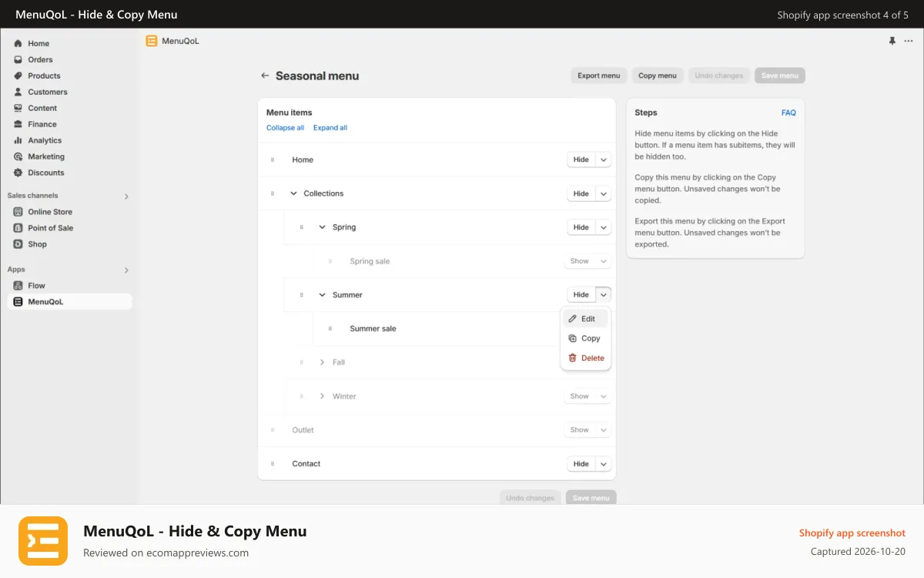Hide the Home menu item
The width and height of the screenshot is (924, 578).
click(x=581, y=160)
